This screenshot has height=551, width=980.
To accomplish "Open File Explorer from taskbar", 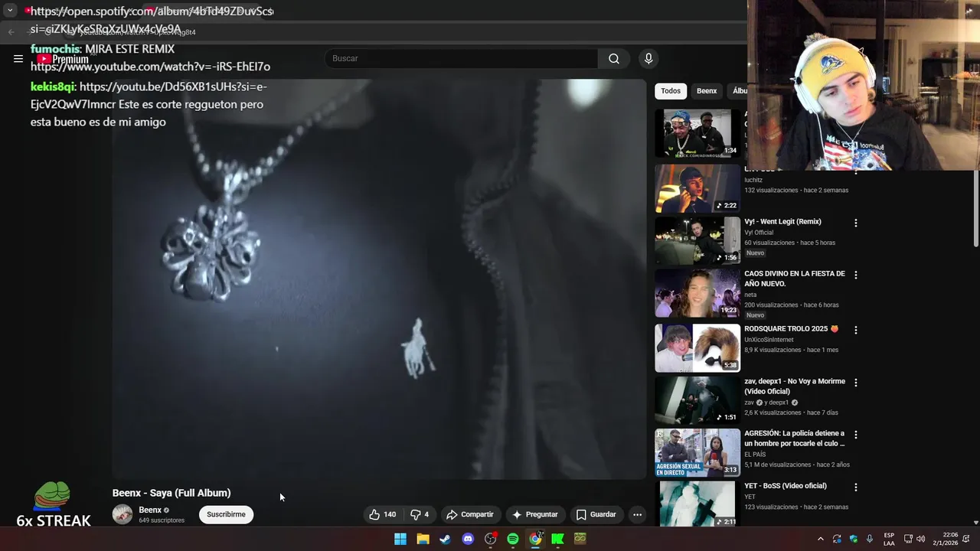I will tap(423, 539).
